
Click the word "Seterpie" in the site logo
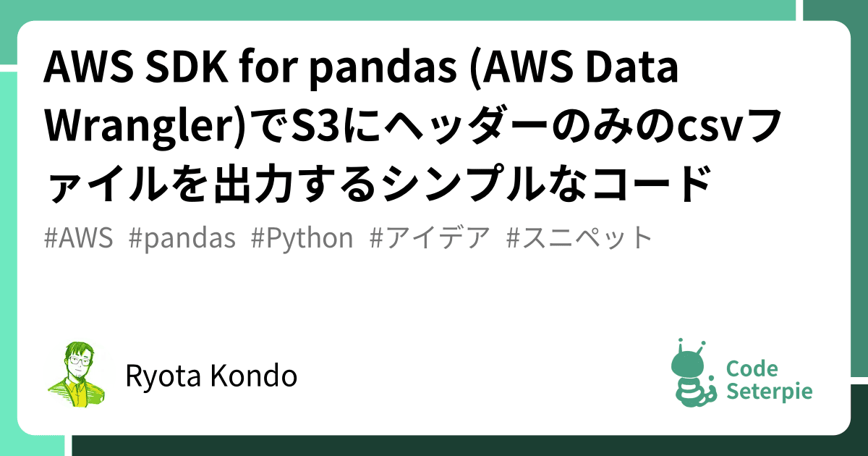[x=769, y=392]
